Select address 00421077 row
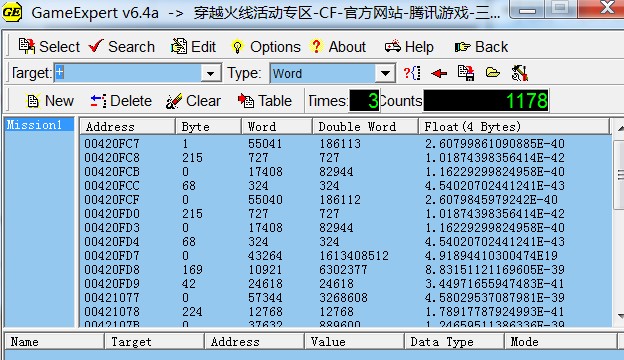Screen dimensions: 624x360 point(345,298)
